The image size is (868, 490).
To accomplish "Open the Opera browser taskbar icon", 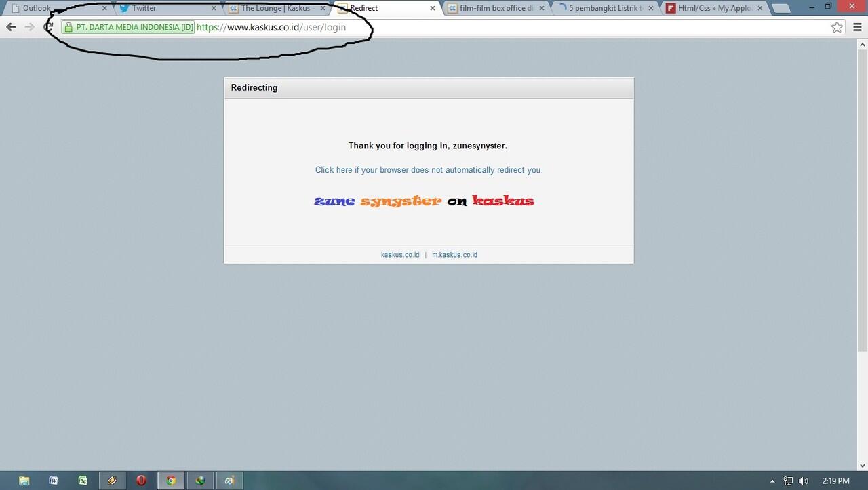I will pyautogui.click(x=142, y=481).
